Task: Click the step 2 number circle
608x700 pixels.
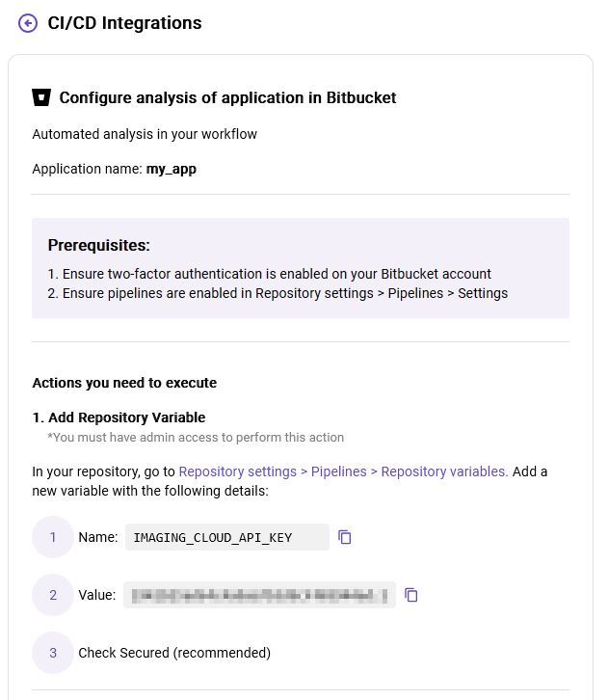Action: pyautogui.click(x=53, y=595)
